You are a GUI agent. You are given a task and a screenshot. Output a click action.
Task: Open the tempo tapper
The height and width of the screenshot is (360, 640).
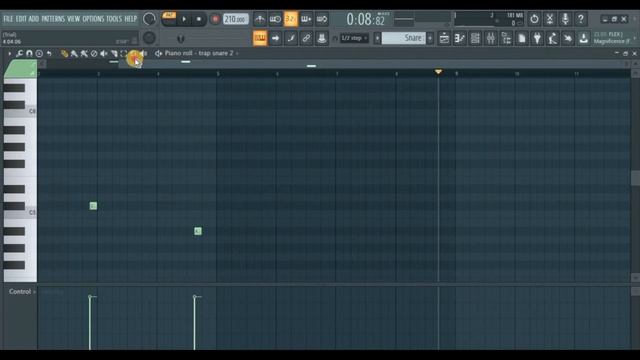[553, 38]
